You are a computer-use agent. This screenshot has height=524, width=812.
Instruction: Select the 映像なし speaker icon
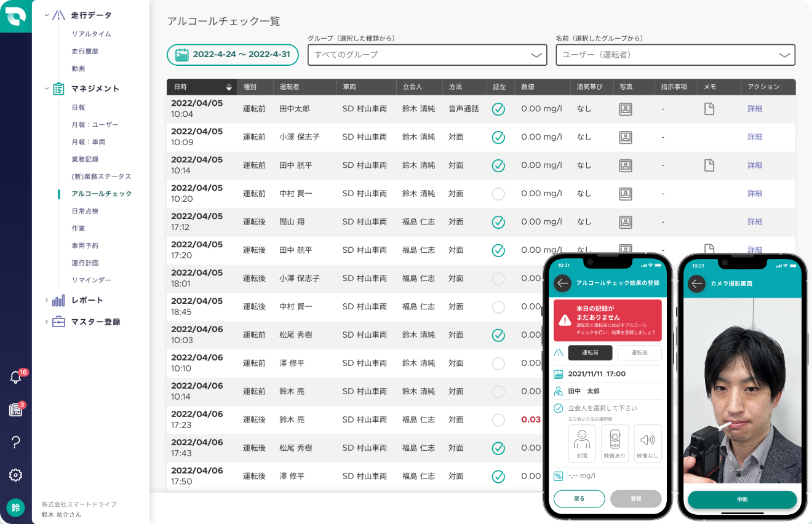click(648, 443)
